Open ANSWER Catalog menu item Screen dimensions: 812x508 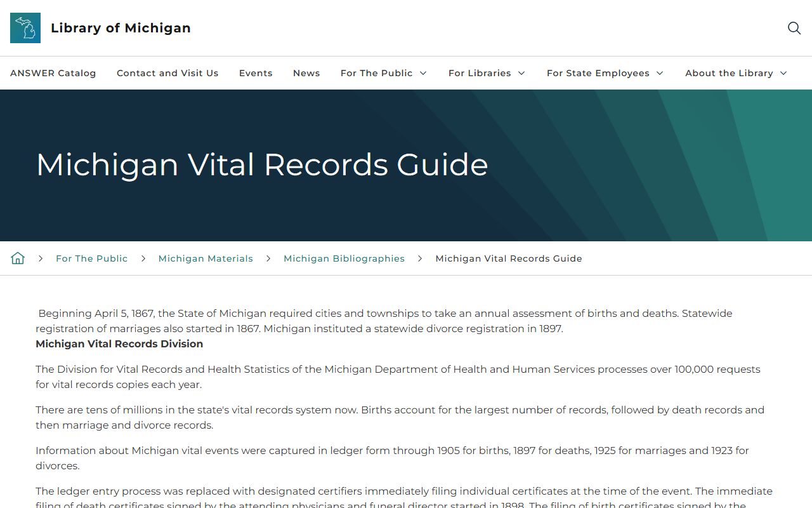[53, 73]
